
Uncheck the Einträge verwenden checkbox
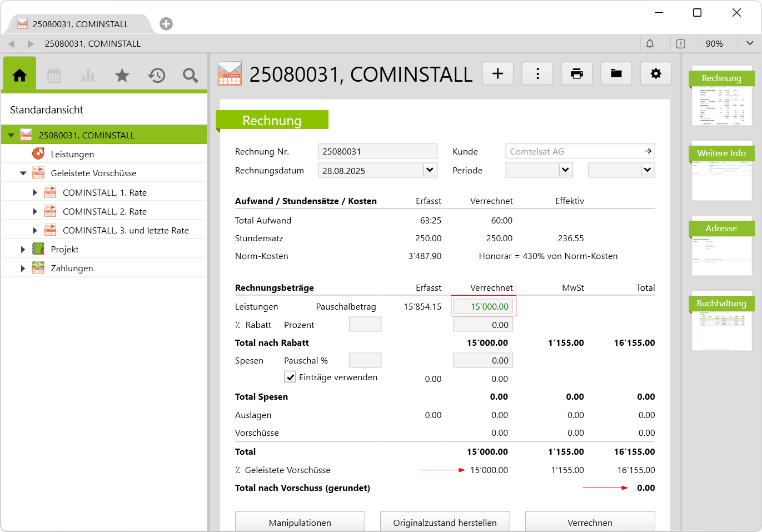(x=290, y=377)
